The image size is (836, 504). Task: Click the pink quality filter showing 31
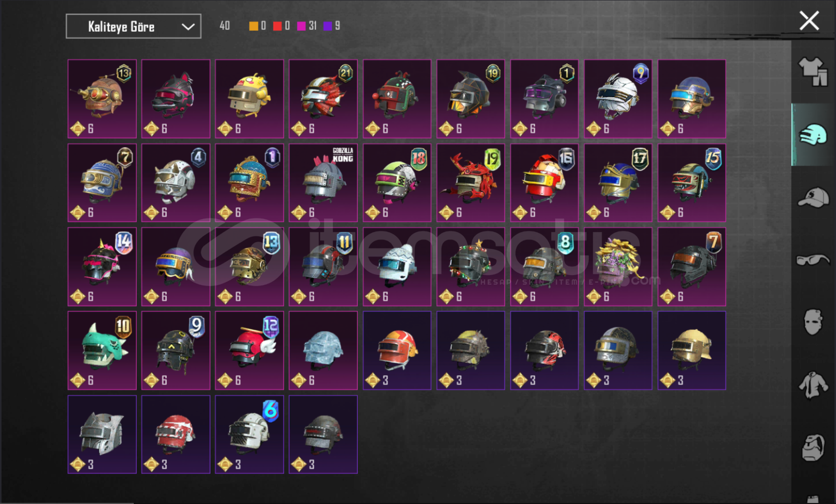click(306, 26)
